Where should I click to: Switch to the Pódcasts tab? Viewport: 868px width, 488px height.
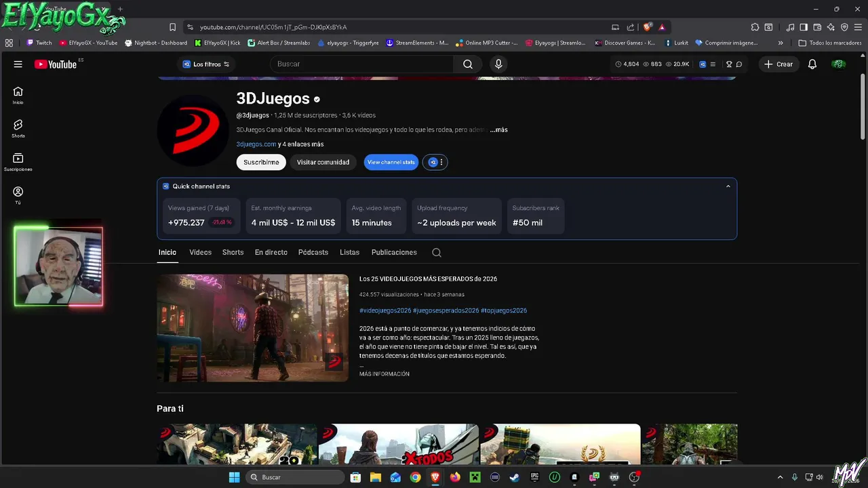(x=313, y=252)
